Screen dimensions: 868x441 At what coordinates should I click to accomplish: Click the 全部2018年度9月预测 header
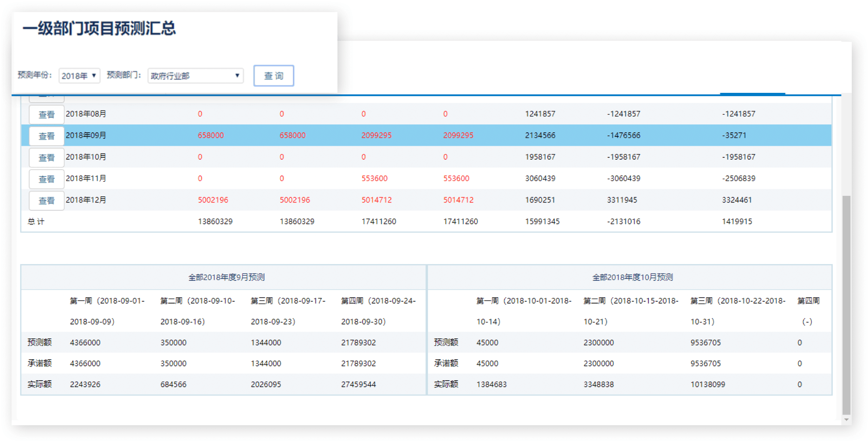tap(227, 277)
